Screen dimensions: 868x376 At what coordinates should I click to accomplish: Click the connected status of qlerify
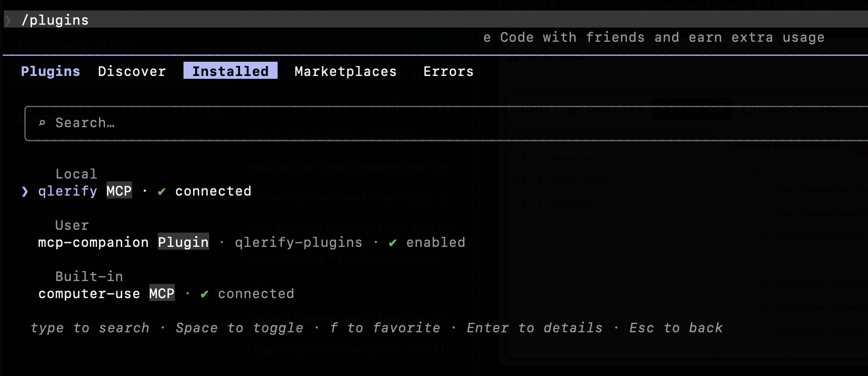(213, 191)
